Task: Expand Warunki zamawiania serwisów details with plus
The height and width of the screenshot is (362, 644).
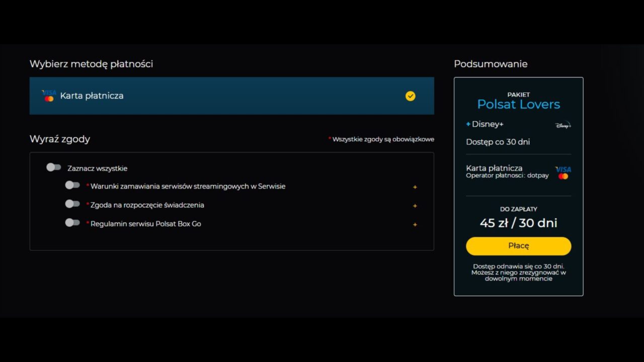Action: [415, 187]
